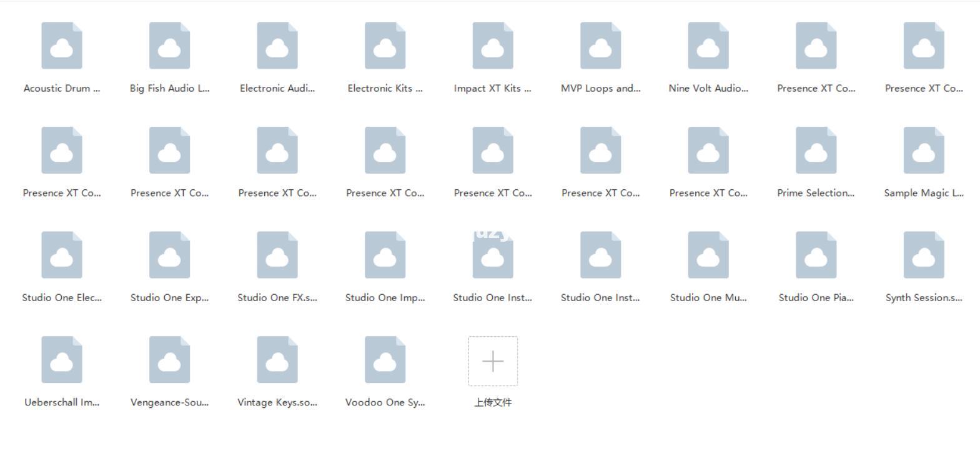
Task: Select the Acoustic Drum file cloud icon
Action: click(62, 46)
